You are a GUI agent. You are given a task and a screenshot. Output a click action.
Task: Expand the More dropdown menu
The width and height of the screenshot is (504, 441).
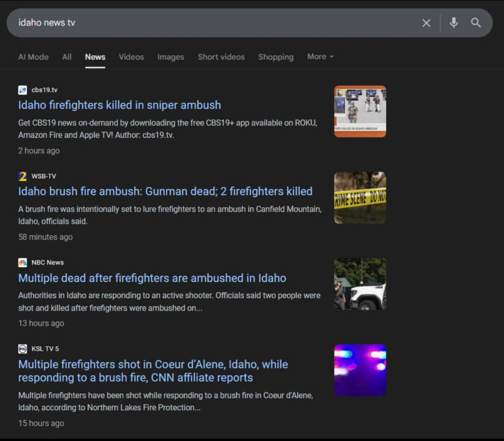(320, 57)
